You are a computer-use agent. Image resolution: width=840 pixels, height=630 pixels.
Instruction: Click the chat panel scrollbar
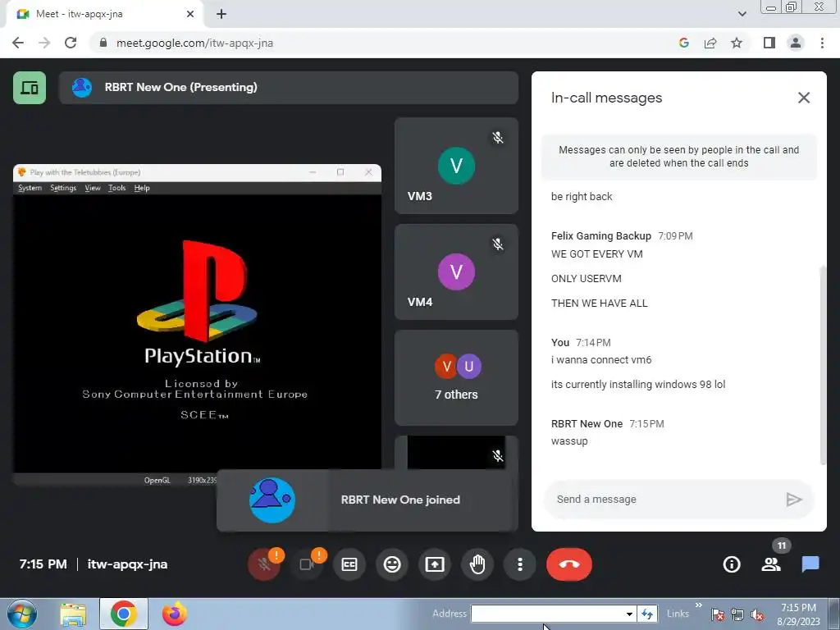(822, 365)
